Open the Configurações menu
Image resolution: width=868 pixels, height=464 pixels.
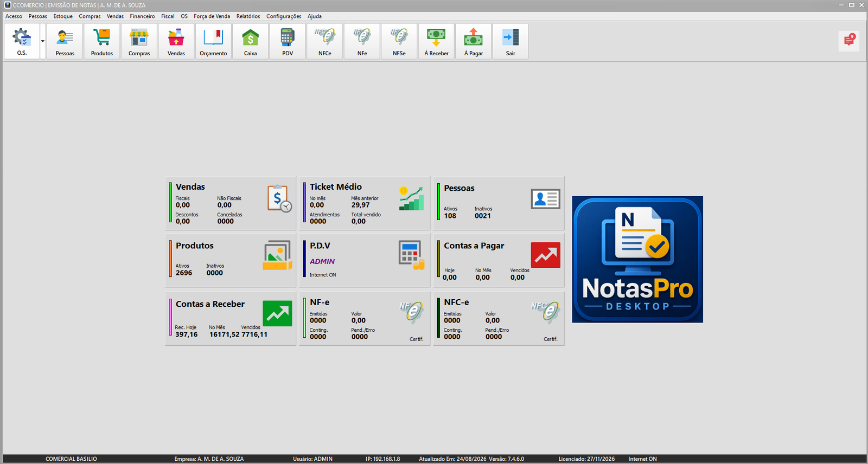click(284, 16)
